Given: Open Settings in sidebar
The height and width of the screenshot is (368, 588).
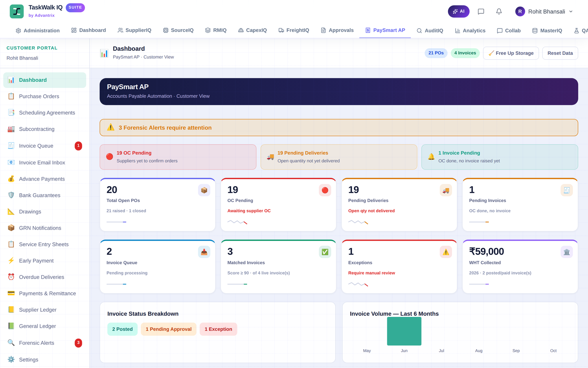Looking at the screenshot, I should [45, 360].
